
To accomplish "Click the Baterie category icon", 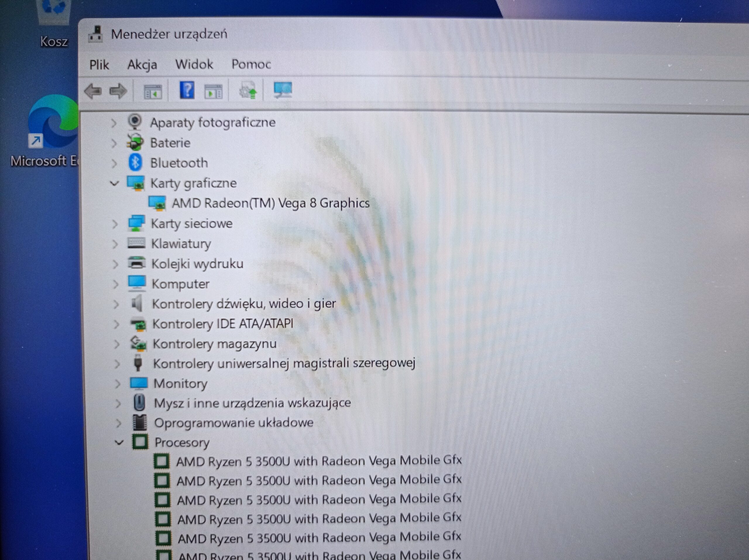I will tap(135, 142).
